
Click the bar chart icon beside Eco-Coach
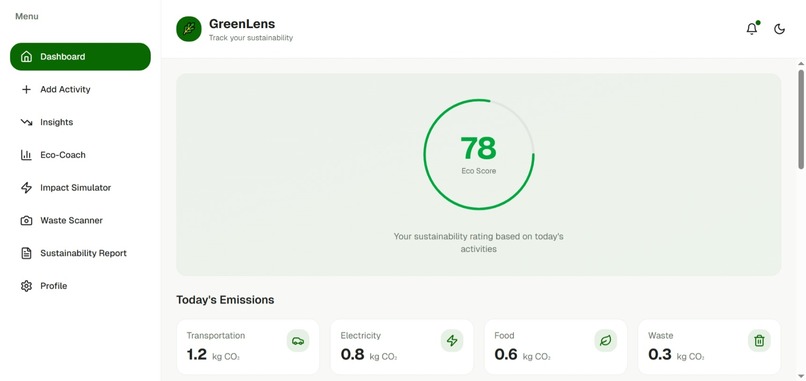pos(26,155)
